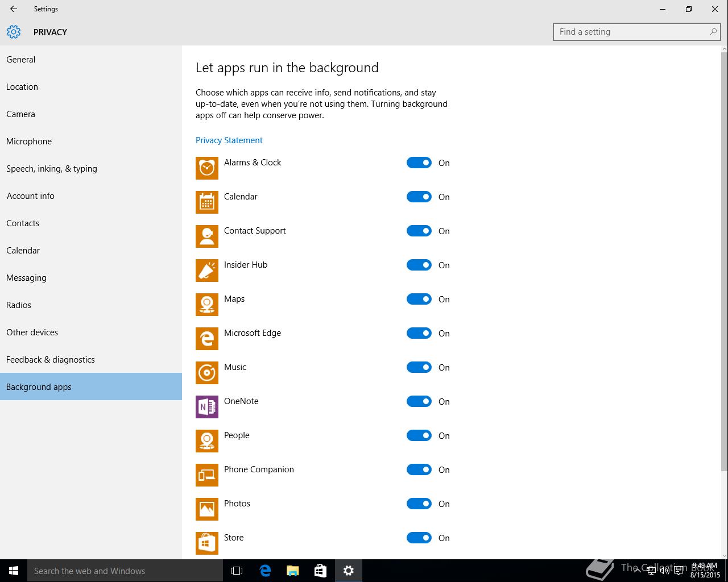The height and width of the screenshot is (582, 728).
Task: Toggle the Calendar background switch
Action: [419, 197]
